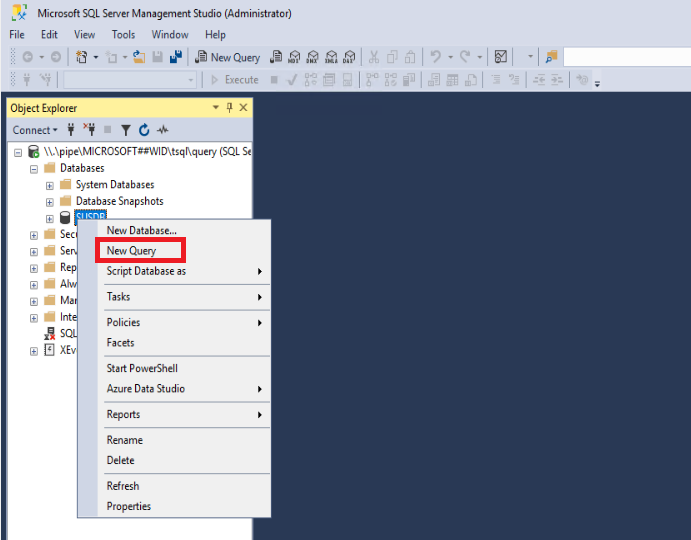Image resolution: width=691 pixels, height=540 pixels.
Task: Click the Connect Object Explorer plug icon
Action: pyautogui.click(x=71, y=130)
